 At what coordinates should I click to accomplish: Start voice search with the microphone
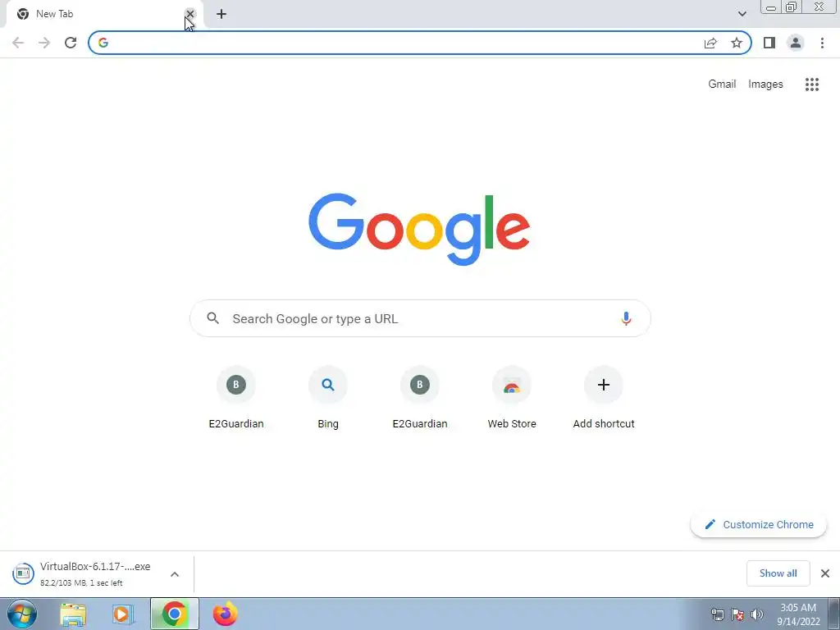pos(626,318)
